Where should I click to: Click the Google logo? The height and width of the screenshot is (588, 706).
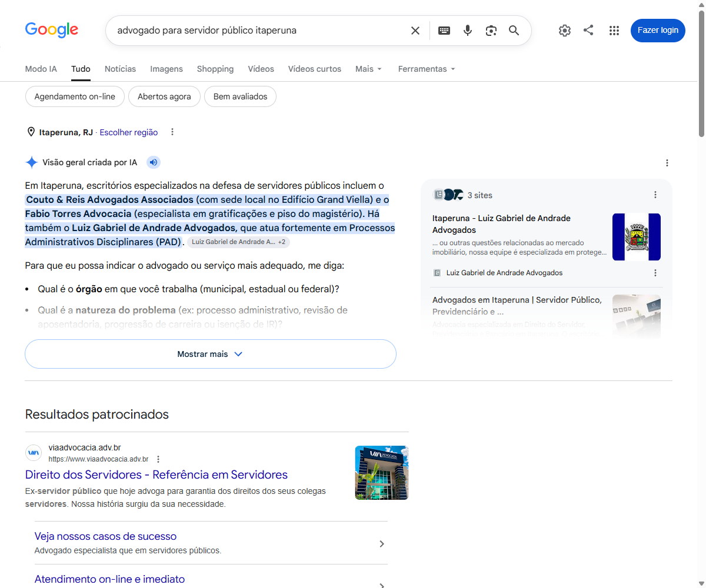click(x=52, y=30)
